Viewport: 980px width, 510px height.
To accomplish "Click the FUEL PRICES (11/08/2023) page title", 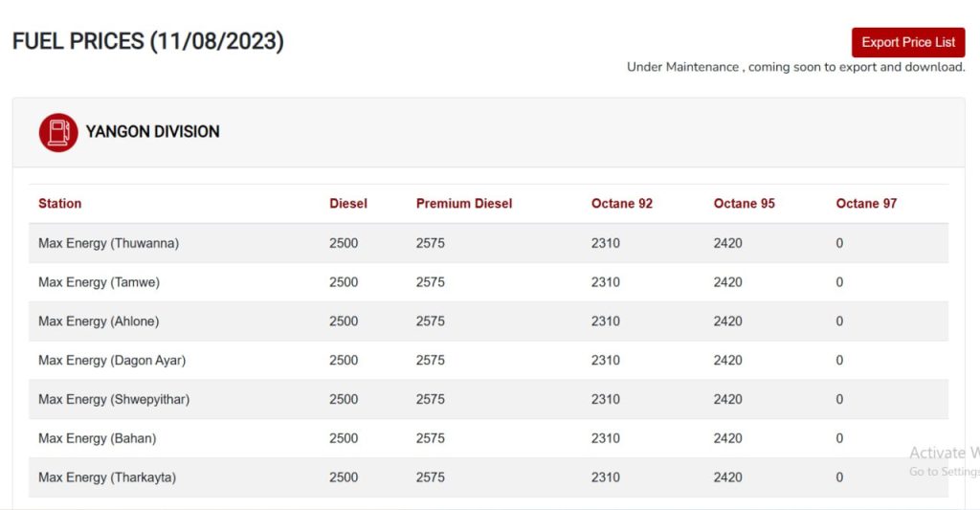I will click(x=148, y=41).
